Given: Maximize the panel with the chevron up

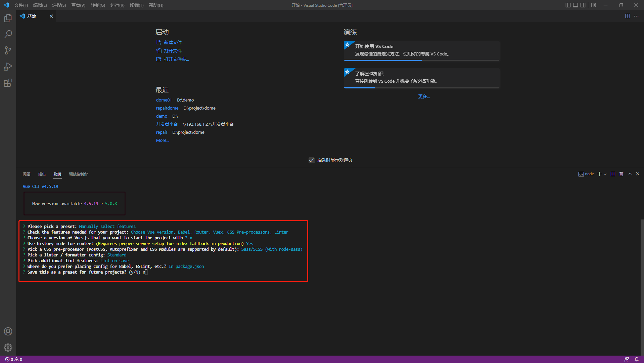Looking at the screenshot, I should coord(630,174).
